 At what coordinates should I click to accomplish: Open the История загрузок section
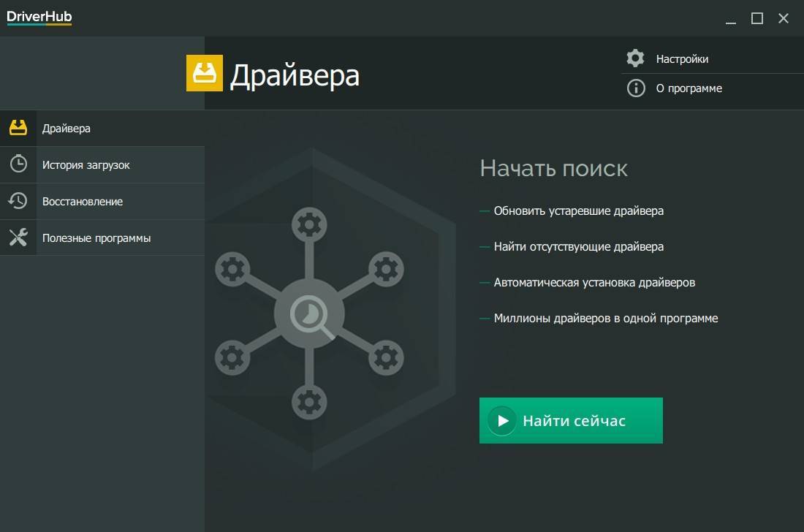point(86,165)
